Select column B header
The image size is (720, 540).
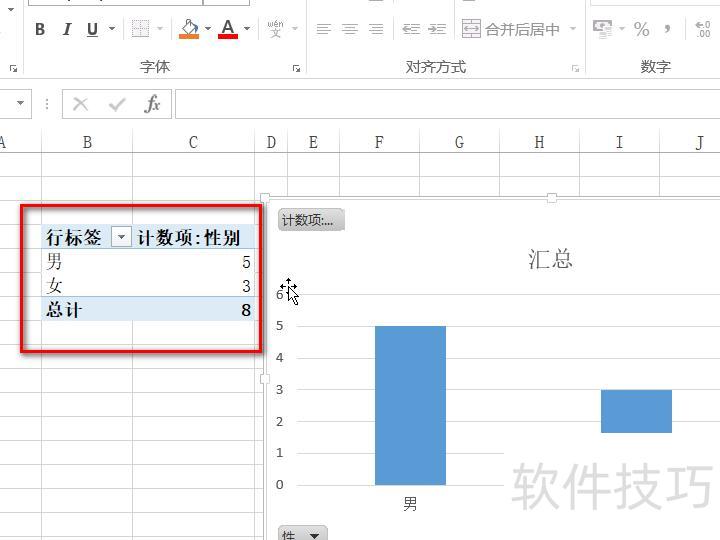coord(87,142)
